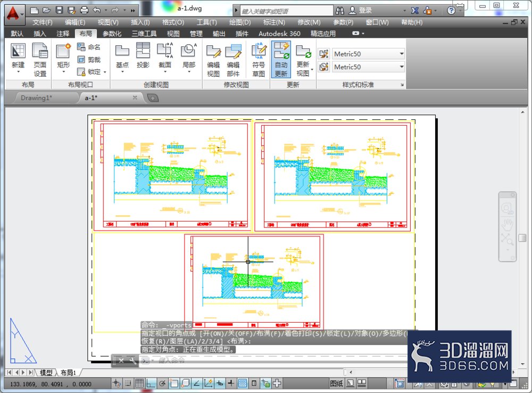
Task: Open the 格式(O) menu
Action: click(x=173, y=22)
